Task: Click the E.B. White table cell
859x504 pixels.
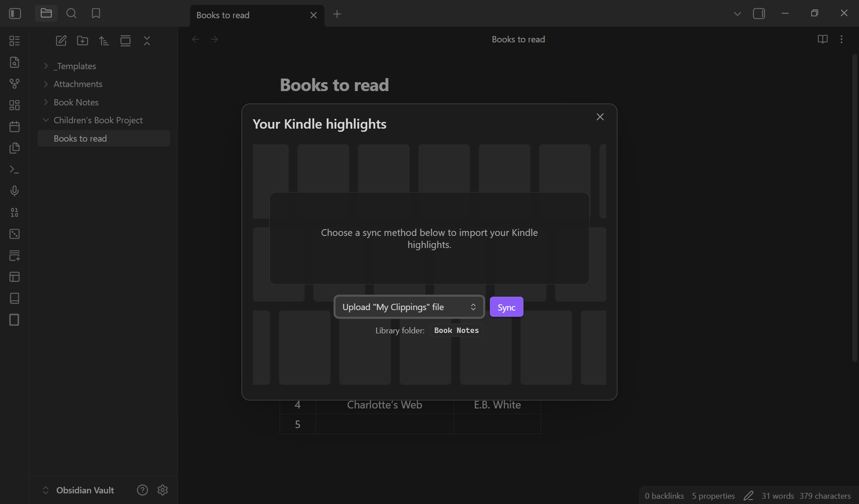Action: click(497, 405)
